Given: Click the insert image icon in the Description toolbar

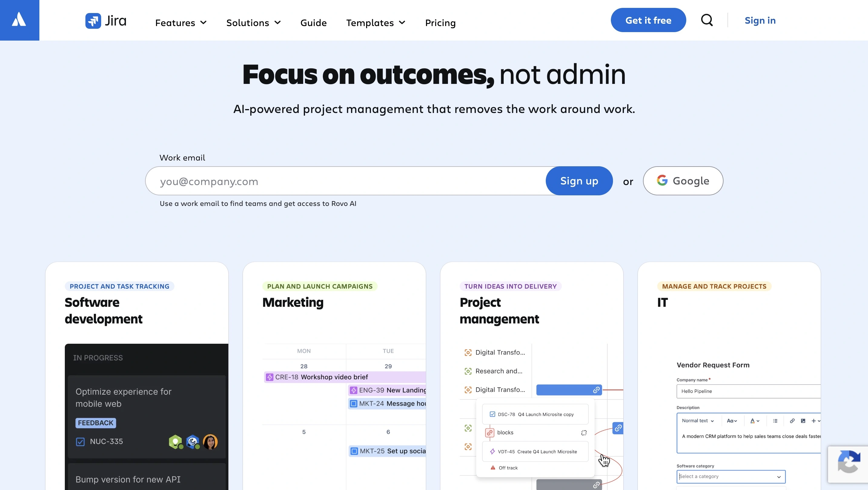Looking at the screenshot, I should (803, 421).
